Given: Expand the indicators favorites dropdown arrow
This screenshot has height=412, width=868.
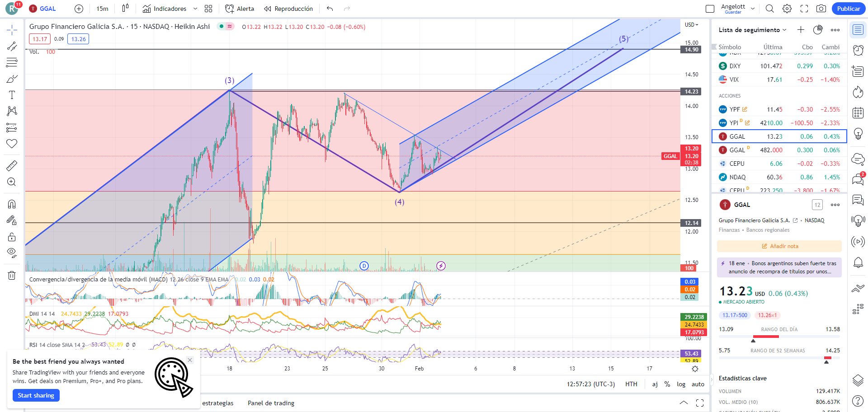Looking at the screenshot, I should 195,9.
